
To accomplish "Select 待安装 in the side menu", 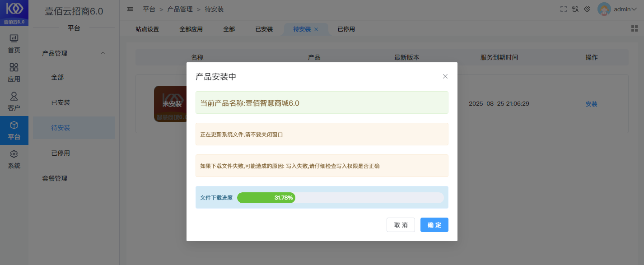I will 74,128.
